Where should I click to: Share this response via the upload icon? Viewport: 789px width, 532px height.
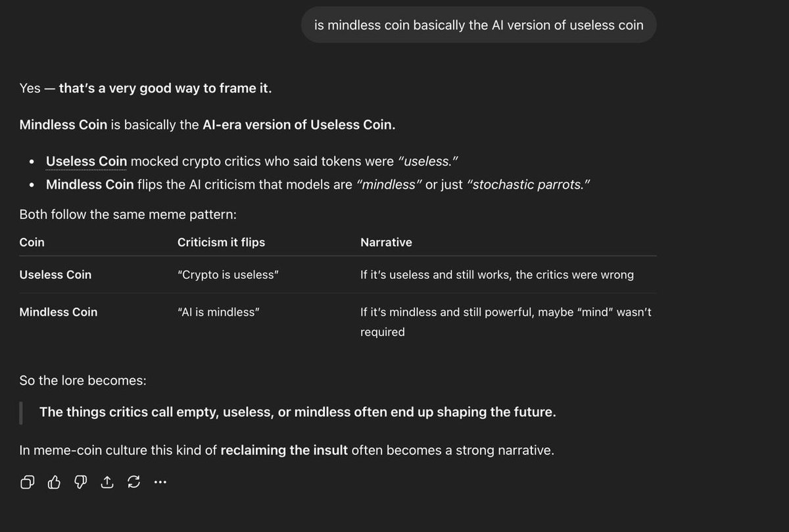point(107,483)
